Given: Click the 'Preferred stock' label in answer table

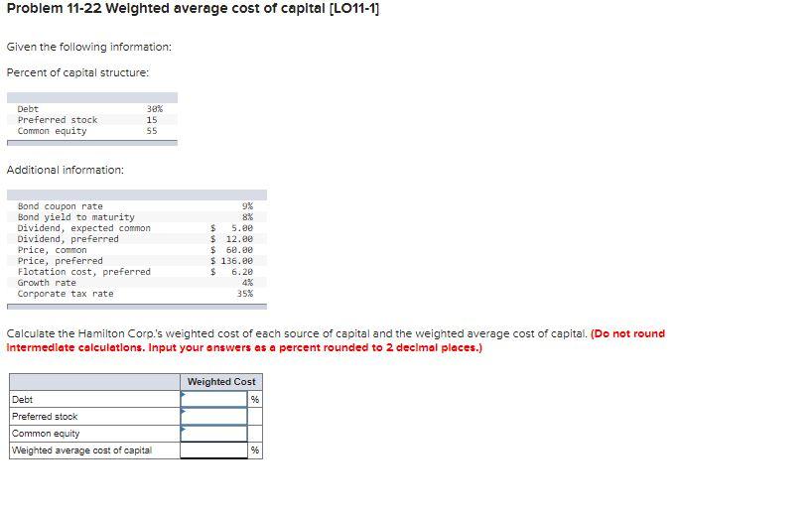Looking at the screenshot, I should (x=45, y=417).
